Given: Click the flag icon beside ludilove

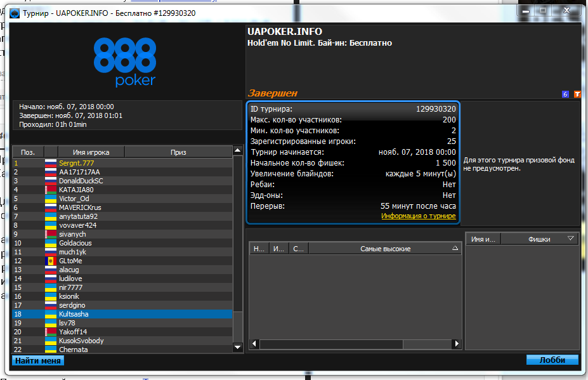Looking at the screenshot, I should (51, 278).
